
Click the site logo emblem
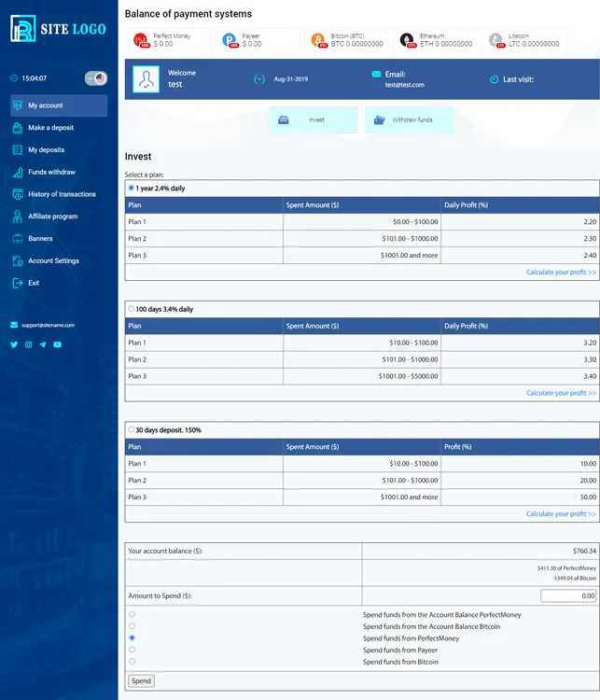[22, 29]
